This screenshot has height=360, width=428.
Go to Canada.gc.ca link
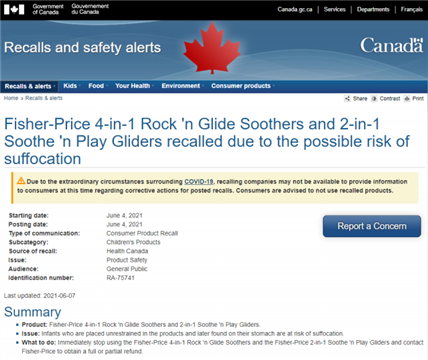pos(295,9)
